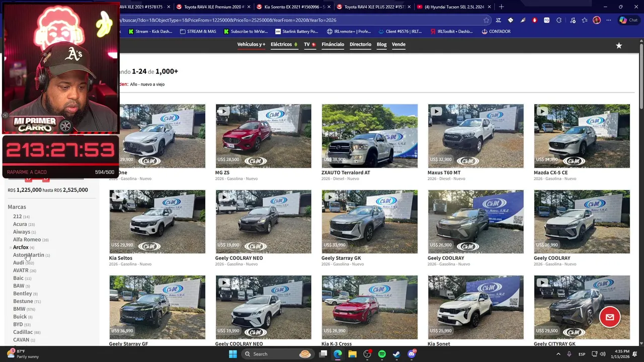
Task: Open a new browser tab
Action: point(501,7)
